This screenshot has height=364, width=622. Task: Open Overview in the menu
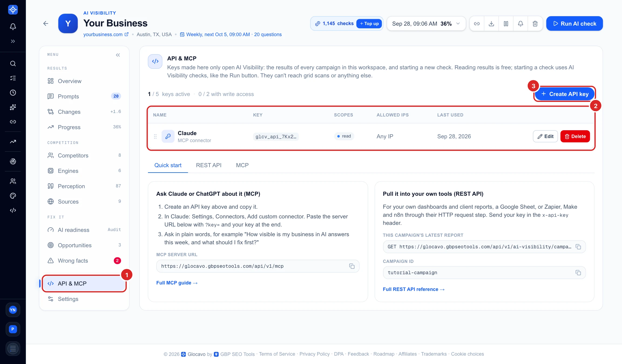click(x=84, y=81)
